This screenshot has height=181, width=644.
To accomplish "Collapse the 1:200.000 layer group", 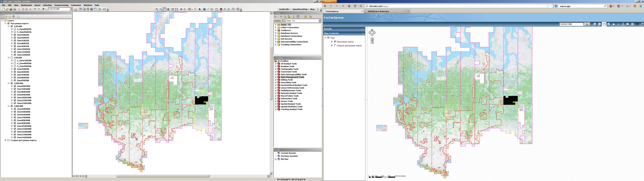I will tap(9, 106).
